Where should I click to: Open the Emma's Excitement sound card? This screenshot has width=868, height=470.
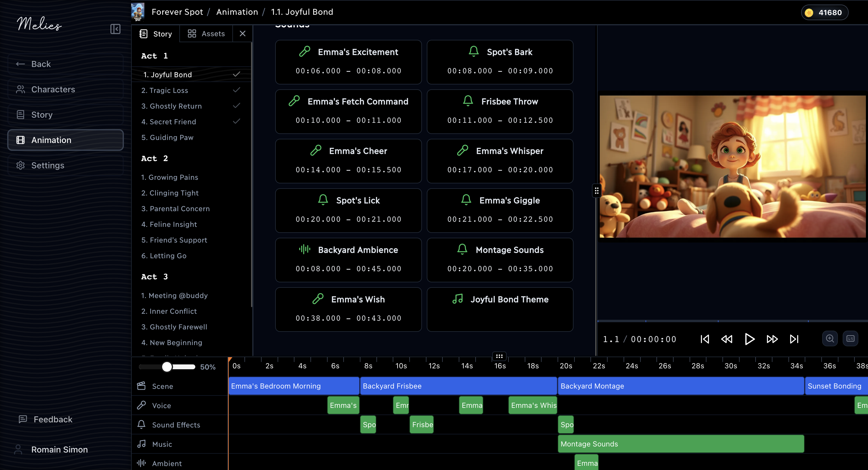click(348, 62)
